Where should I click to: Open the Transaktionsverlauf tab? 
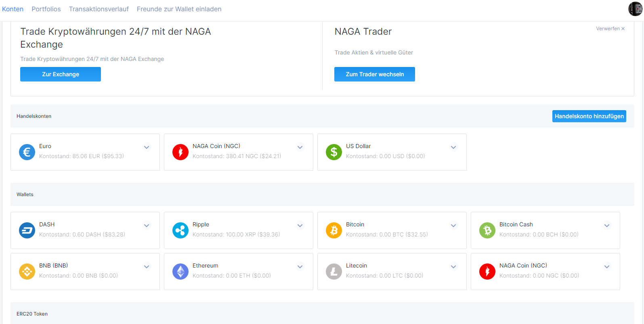click(x=99, y=9)
